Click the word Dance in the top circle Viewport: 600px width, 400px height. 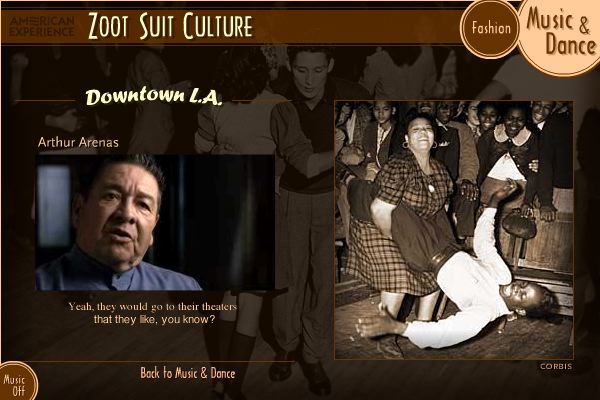pos(570,45)
